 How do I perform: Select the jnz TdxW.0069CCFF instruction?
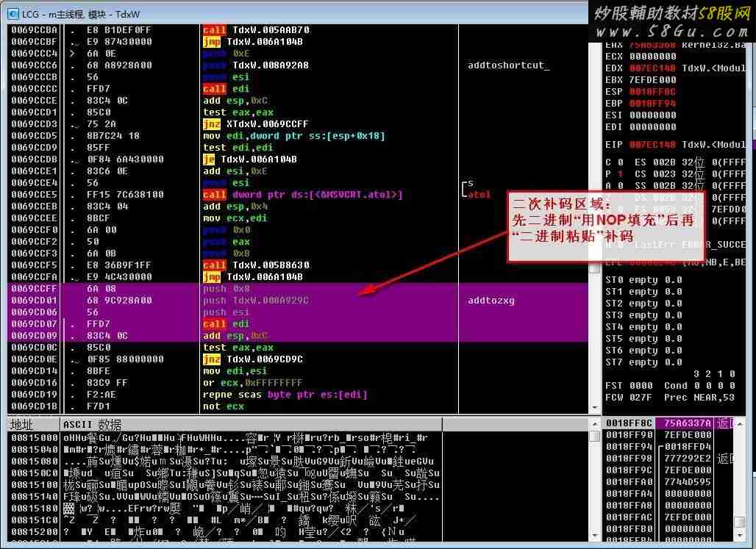tap(256, 124)
